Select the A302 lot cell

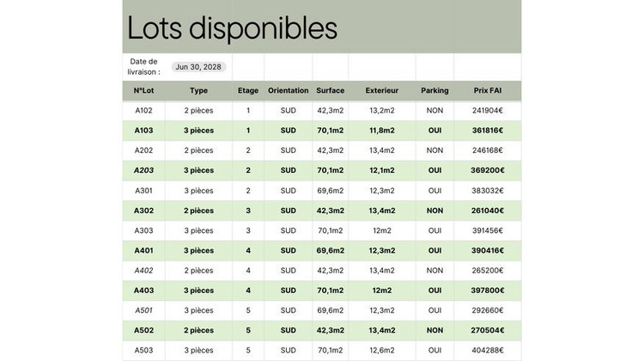pyautogui.click(x=143, y=211)
